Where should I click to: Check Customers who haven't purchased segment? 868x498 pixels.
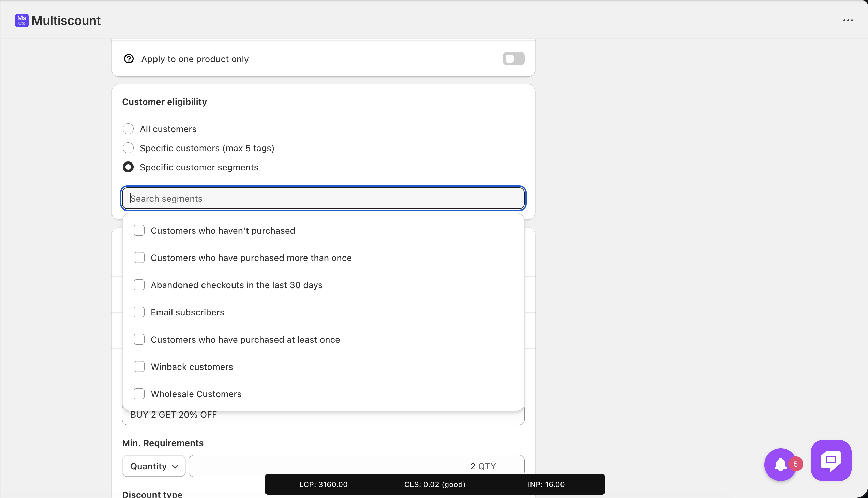click(139, 231)
